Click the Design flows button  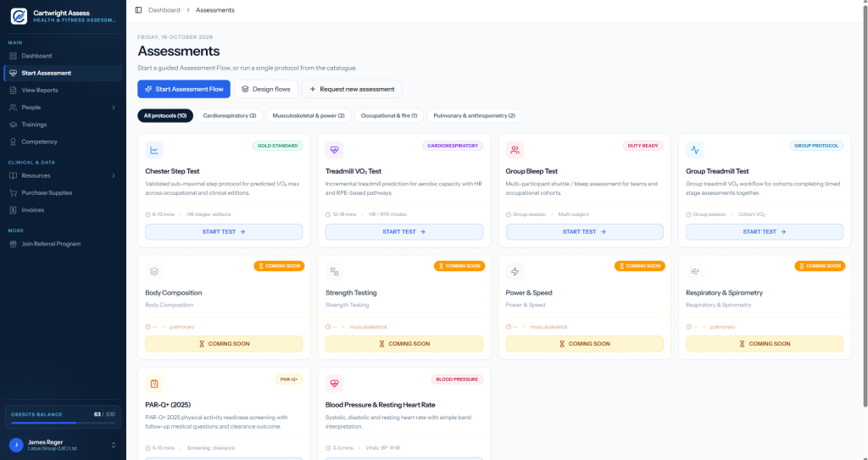pos(266,89)
